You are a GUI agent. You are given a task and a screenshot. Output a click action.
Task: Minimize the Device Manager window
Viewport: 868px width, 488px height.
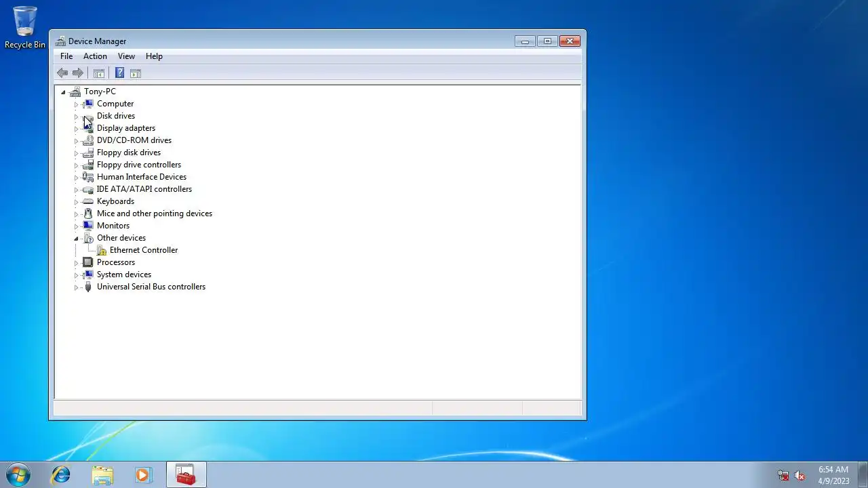(525, 41)
